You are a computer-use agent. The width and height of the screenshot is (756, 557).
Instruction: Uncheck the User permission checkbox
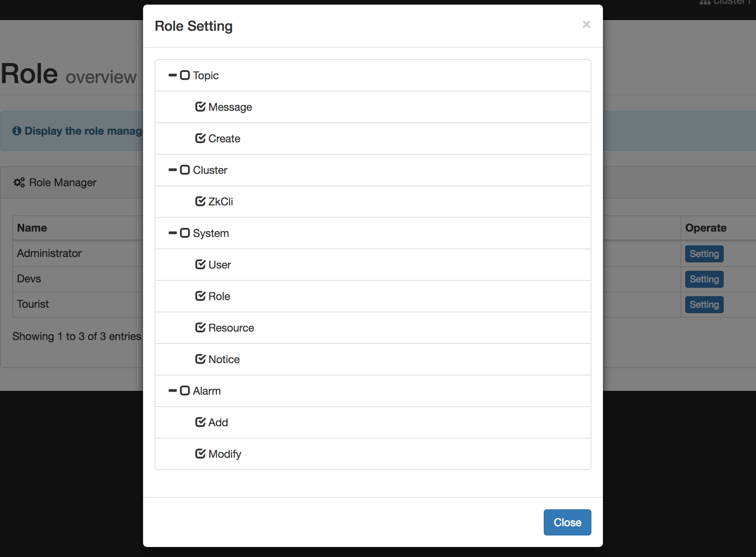pos(200,264)
